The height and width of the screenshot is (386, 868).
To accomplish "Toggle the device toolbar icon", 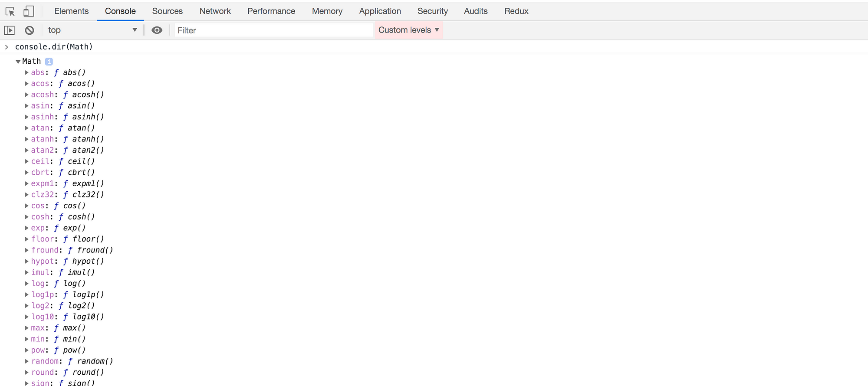I will (29, 11).
